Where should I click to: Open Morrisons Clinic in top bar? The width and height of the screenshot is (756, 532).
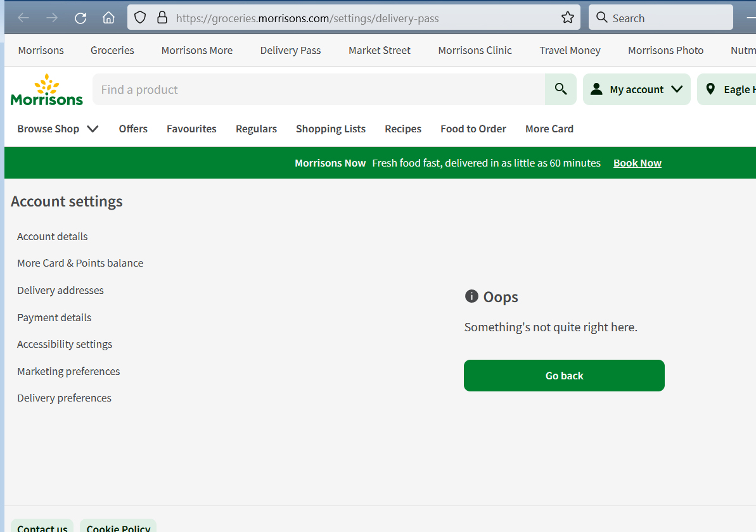coord(475,50)
